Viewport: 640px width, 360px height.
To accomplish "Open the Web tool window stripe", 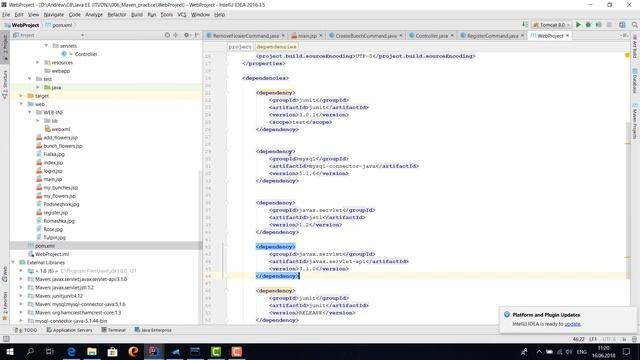I will (x=5, y=274).
